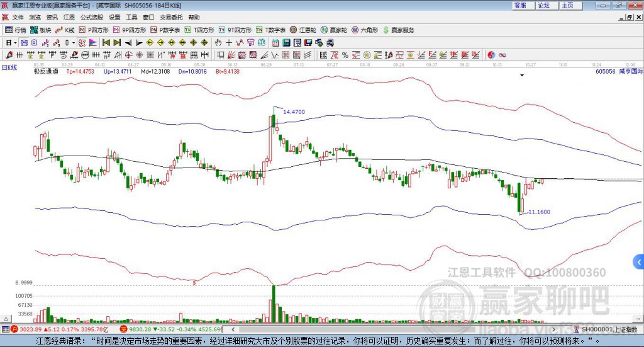
Task: Open the 板块 sector view
Action: (x=41, y=30)
